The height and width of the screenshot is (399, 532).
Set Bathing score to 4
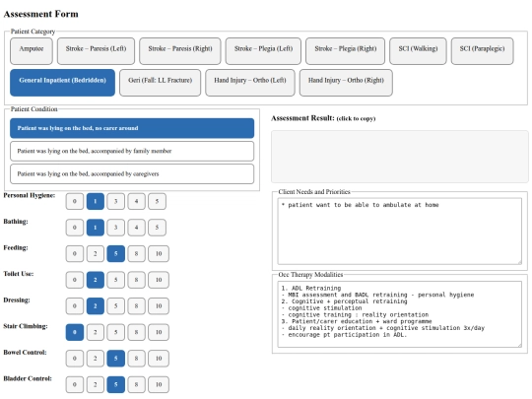[136, 228]
